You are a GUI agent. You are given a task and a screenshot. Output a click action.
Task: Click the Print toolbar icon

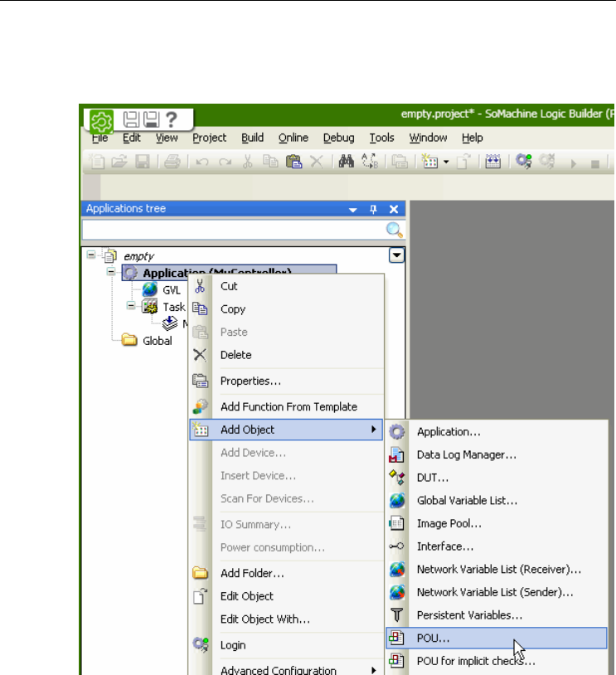click(172, 162)
